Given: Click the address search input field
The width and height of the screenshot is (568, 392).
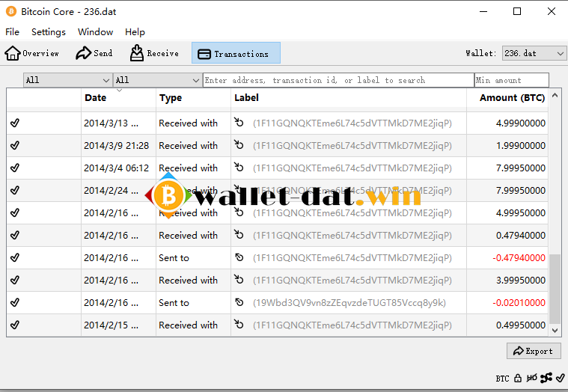Looking at the screenshot, I should tap(338, 80).
